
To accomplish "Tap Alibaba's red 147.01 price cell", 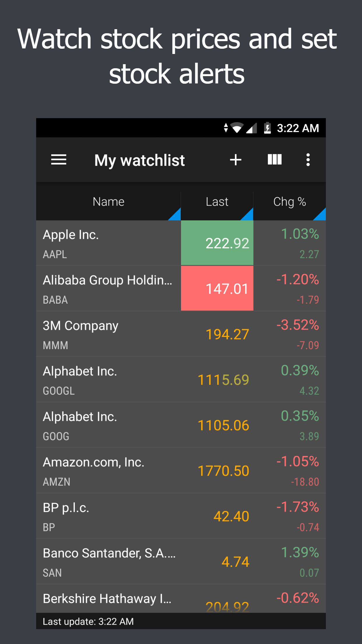I will pos(217,288).
